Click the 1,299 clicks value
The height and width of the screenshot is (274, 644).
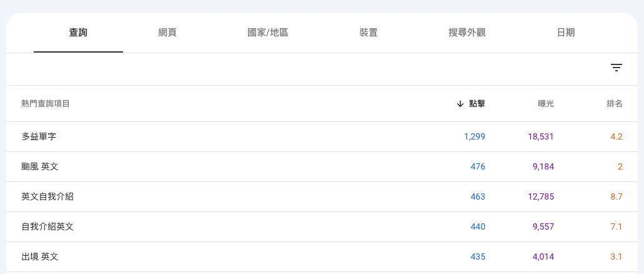[475, 136]
